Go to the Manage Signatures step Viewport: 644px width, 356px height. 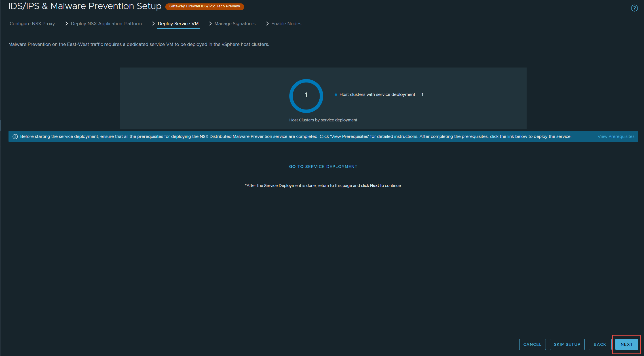tap(235, 24)
